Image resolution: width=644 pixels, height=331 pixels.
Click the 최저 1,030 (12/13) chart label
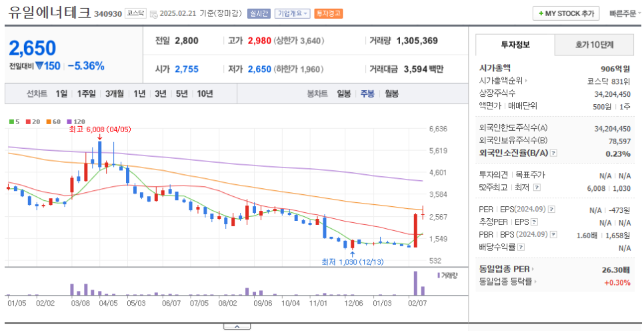[x=353, y=262]
